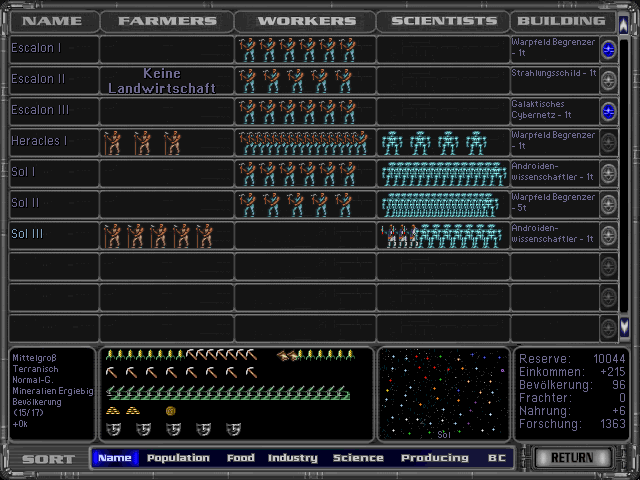Screen dimensions: 640x480
Task: Choose the Industry sort option
Action: click(292, 458)
